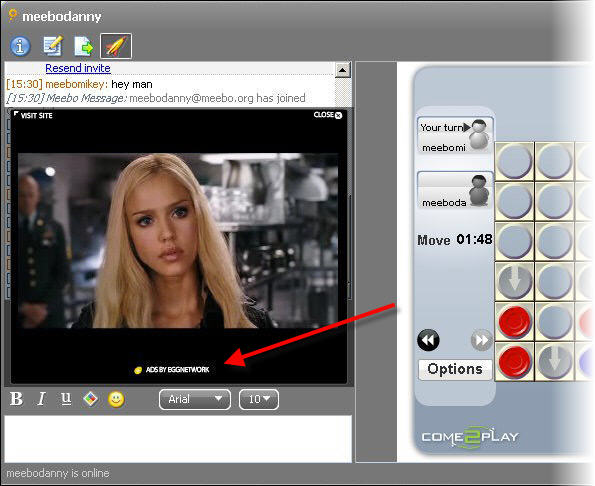This screenshot has width=595, height=486.
Task: Launch games with the rocket icon
Action: pos(116,46)
